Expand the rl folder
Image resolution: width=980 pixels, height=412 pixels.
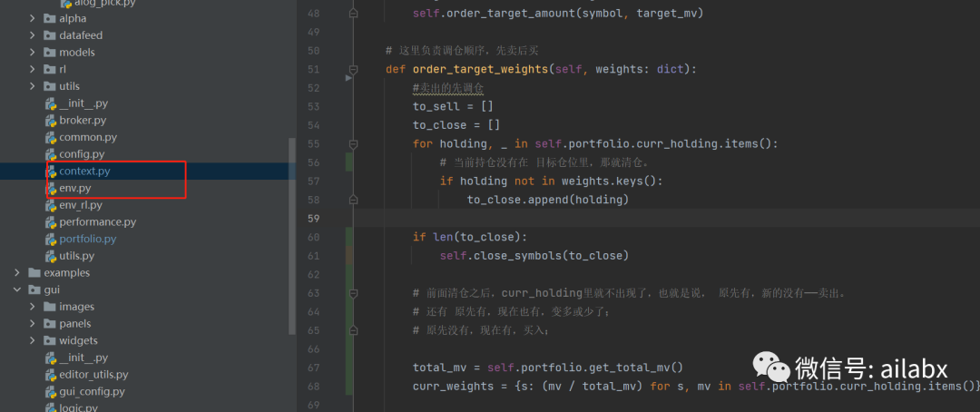[x=33, y=69]
